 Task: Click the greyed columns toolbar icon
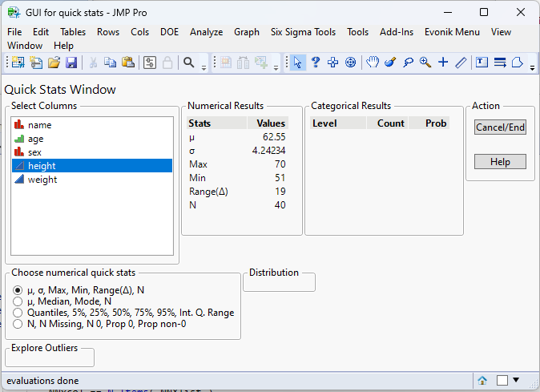[243, 63]
